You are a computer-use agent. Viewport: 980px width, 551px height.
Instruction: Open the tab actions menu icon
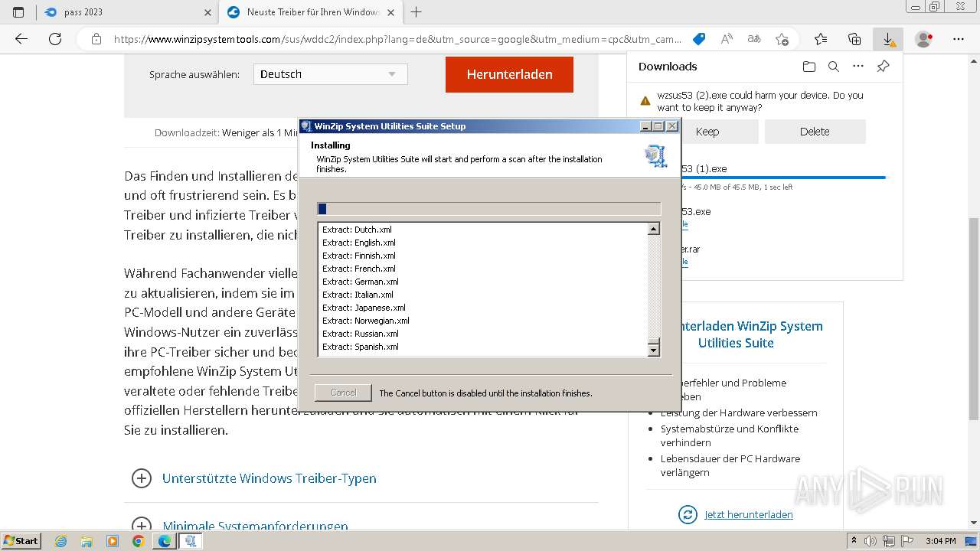(x=18, y=12)
